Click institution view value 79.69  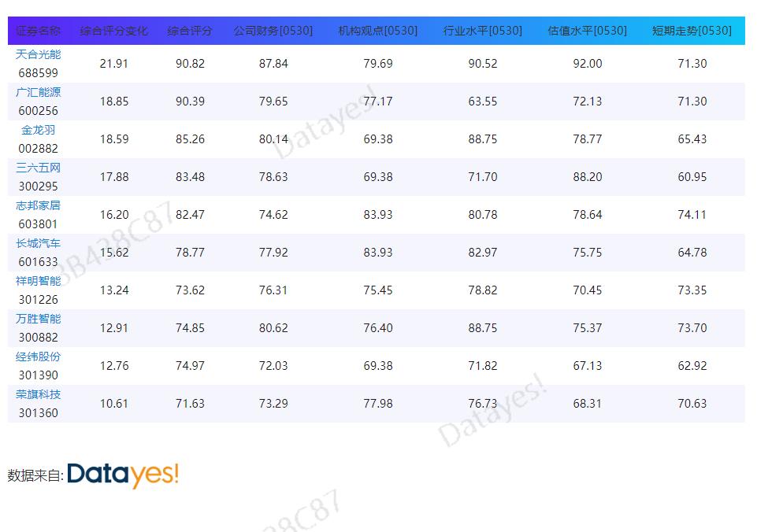point(378,64)
